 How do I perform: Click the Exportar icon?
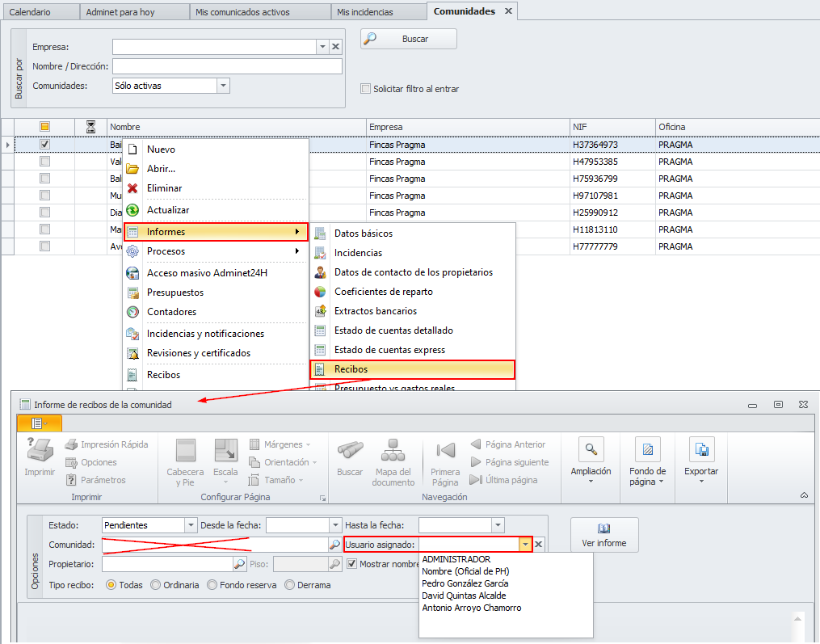701,449
